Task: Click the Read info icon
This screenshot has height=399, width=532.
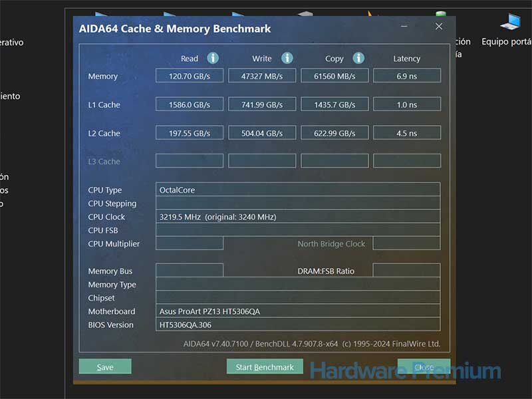Action: pos(213,58)
